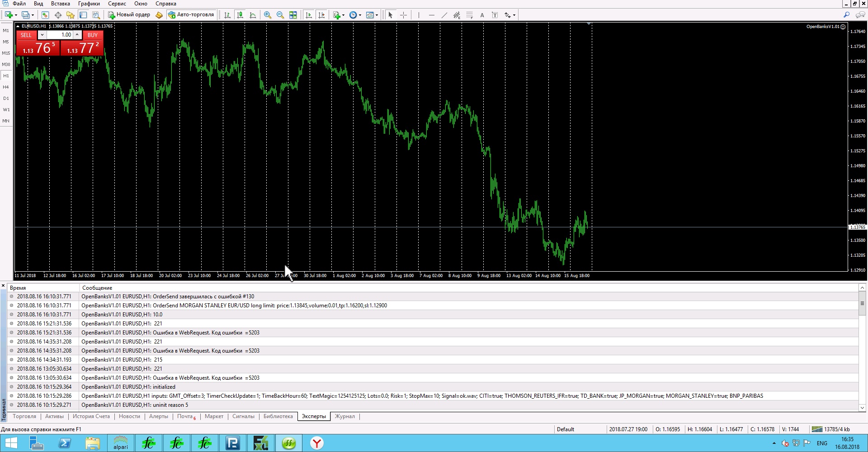The width and height of the screenshot is (868, 452).
Task: Click the MetaEditor yellow book icon
Action: (x=159, y=15)
